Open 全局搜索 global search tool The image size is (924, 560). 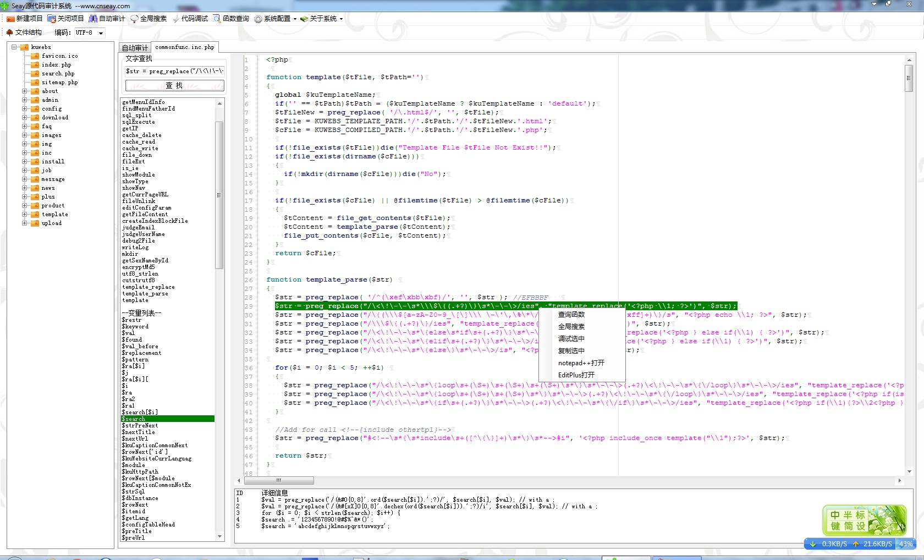click(134, 19)
